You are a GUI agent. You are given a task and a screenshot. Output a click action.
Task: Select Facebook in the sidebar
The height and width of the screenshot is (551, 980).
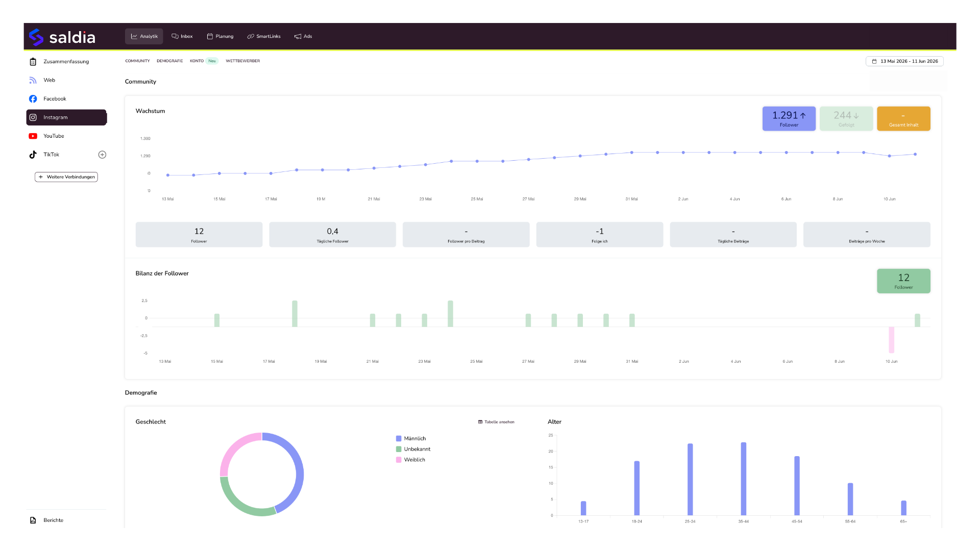point(66,99)
